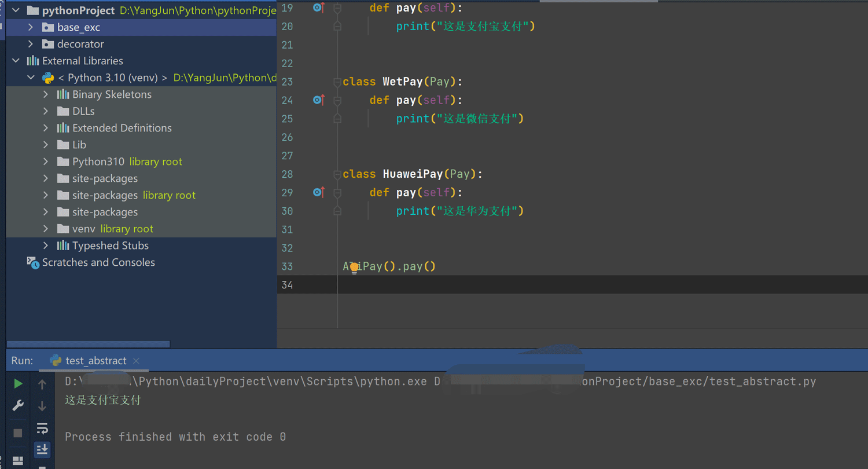Click the override marker on line 24
868x469 pixels.
[x=318, y=100]
